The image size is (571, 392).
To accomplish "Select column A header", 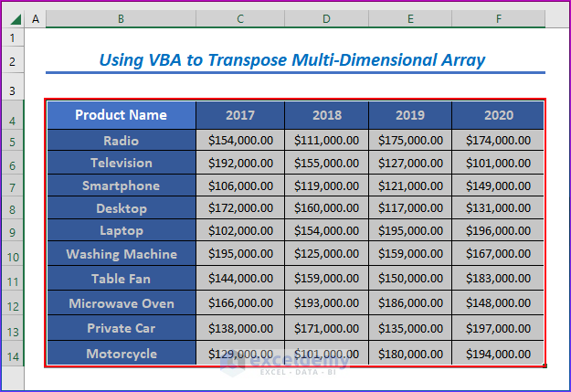I will click(36, 18).
